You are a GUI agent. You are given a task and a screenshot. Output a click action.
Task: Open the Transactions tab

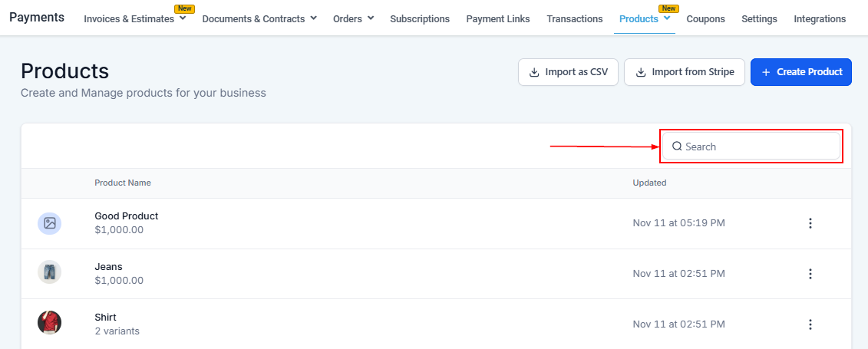(x=574, y=18)
